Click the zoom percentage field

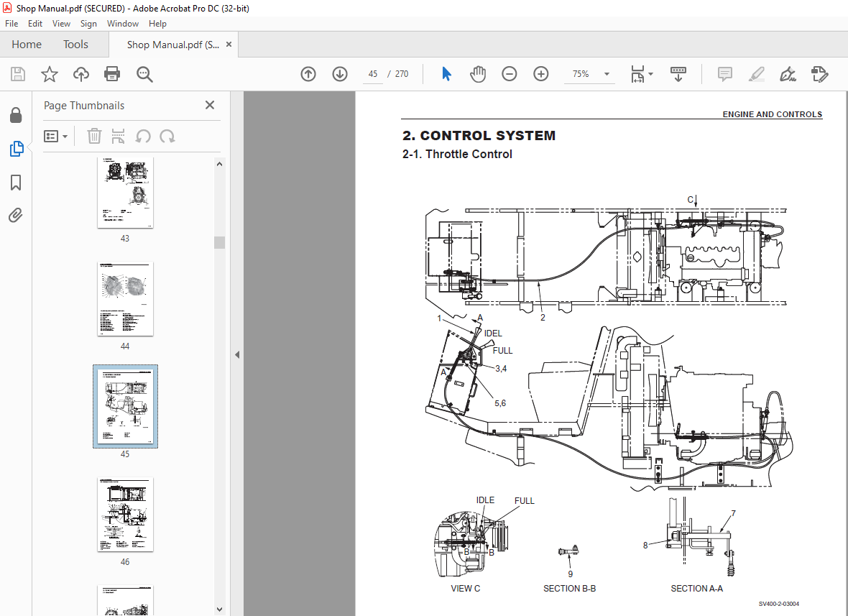click(581, 74)
